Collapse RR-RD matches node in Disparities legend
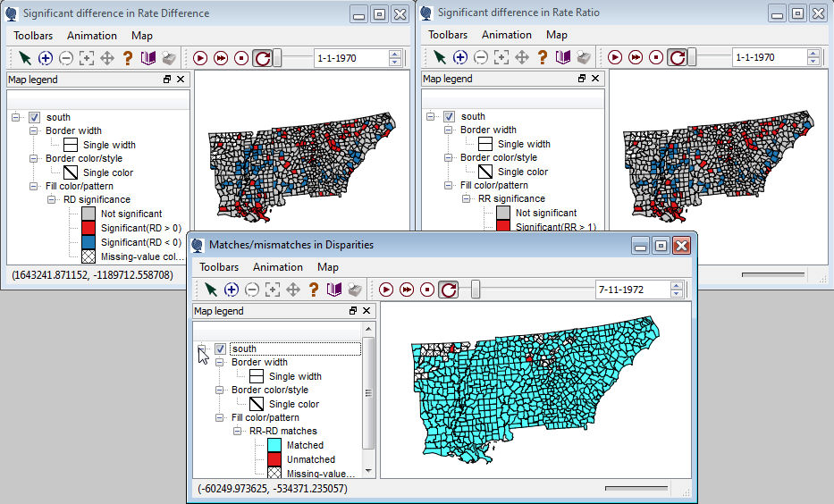 (238, 431)
